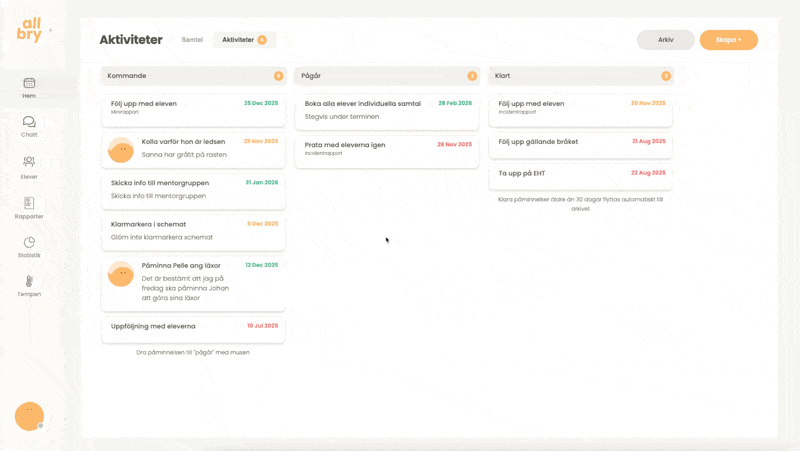Viewport: 800px width, 451px height.
Task: Click the Klart column count badge
Action: tap(666, 76)
